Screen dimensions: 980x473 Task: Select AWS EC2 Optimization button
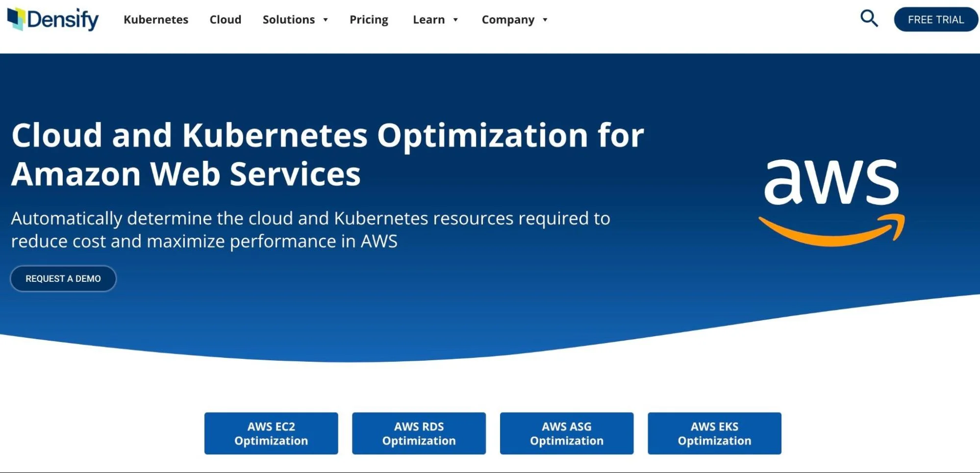[271, 433]
